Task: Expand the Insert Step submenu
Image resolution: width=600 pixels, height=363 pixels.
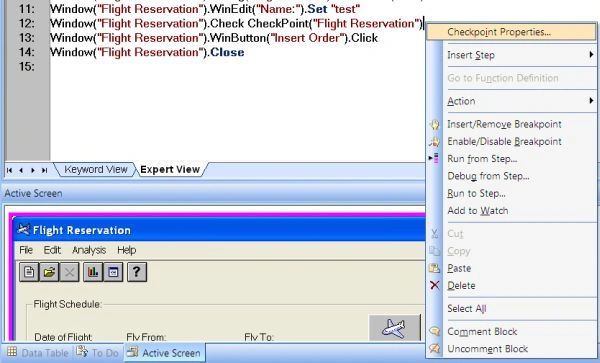Action: coord(511,55)
